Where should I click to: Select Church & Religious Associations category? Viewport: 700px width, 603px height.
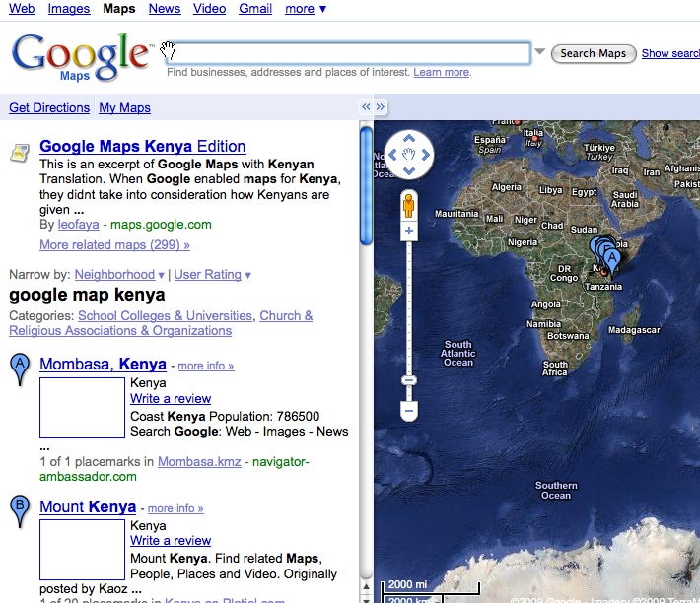point(161,323)
